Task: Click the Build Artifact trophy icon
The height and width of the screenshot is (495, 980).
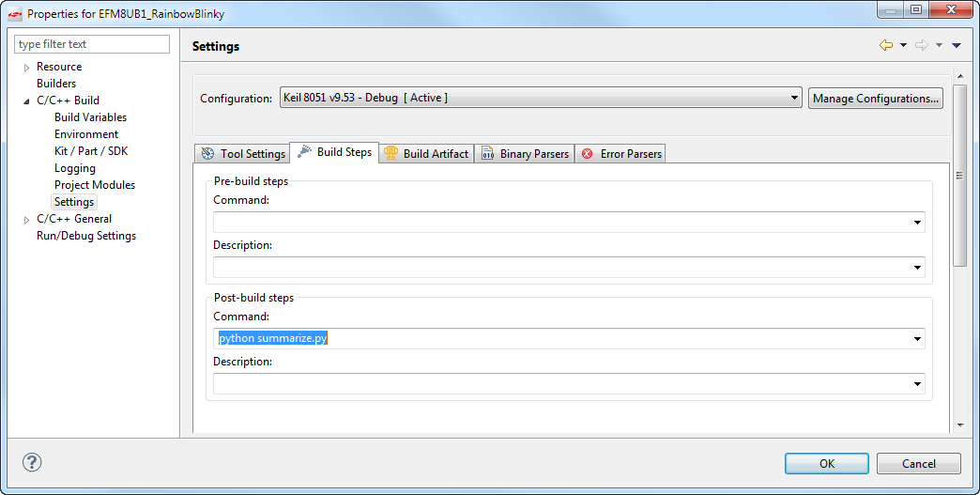Action: (390, 153)
